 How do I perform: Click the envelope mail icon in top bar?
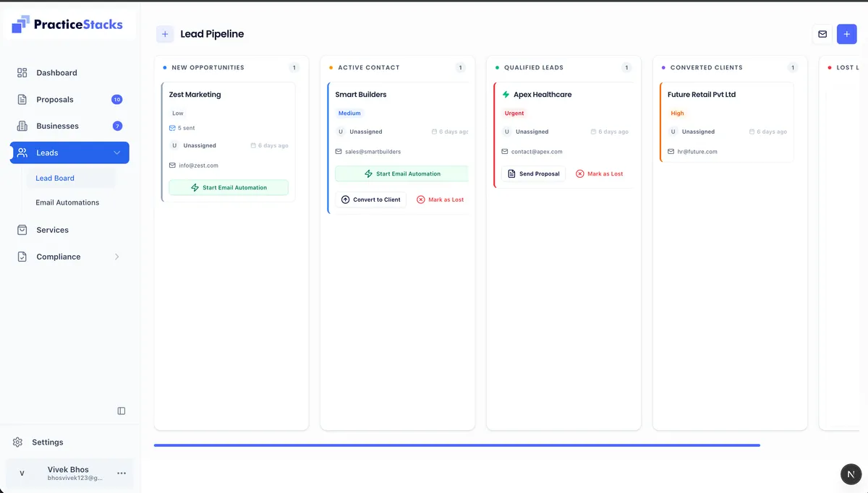point(822,33)
